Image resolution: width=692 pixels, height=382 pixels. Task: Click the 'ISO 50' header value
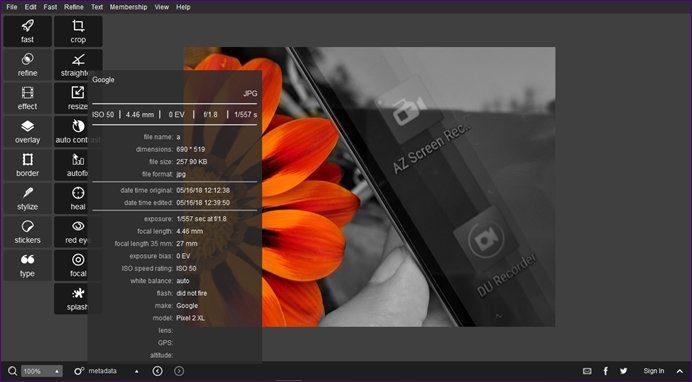pyautogui.click(x=103, y=115)
